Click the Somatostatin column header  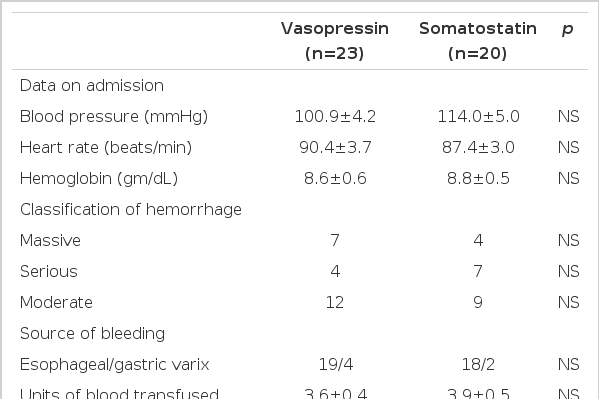click(x=478, y=41)
